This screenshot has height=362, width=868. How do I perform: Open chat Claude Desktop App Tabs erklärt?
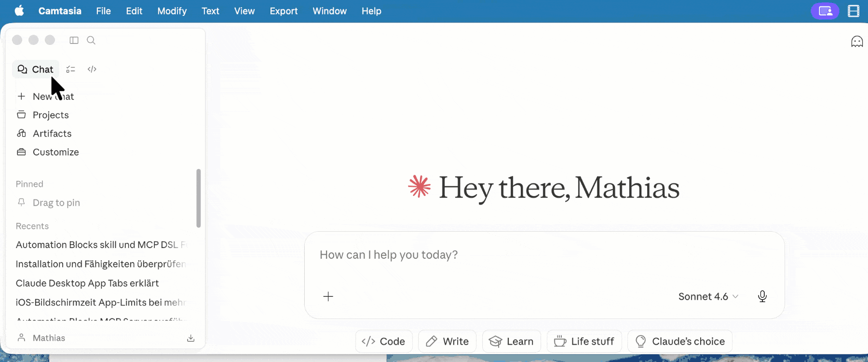point(87,283)
